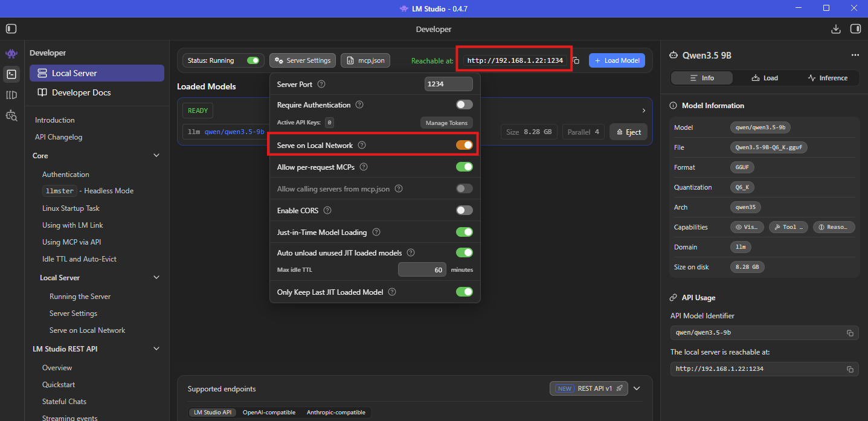Screen dimensions: 868x421
Task: Click the Server Port input field
Action: tap(449, 85)
